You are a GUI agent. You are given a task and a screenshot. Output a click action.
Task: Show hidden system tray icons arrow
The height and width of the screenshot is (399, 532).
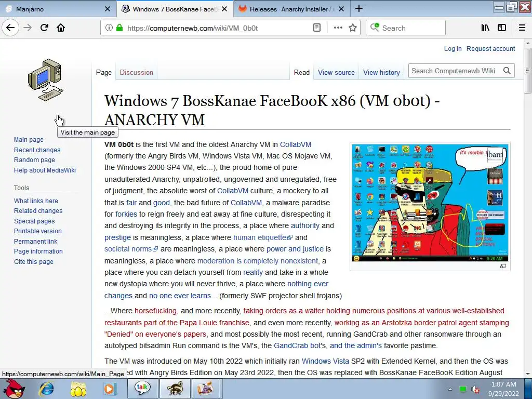[450, 389]
